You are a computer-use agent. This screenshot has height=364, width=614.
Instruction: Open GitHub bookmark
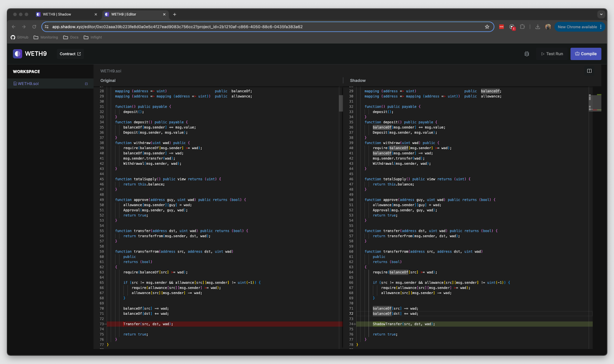coord(20,37)
